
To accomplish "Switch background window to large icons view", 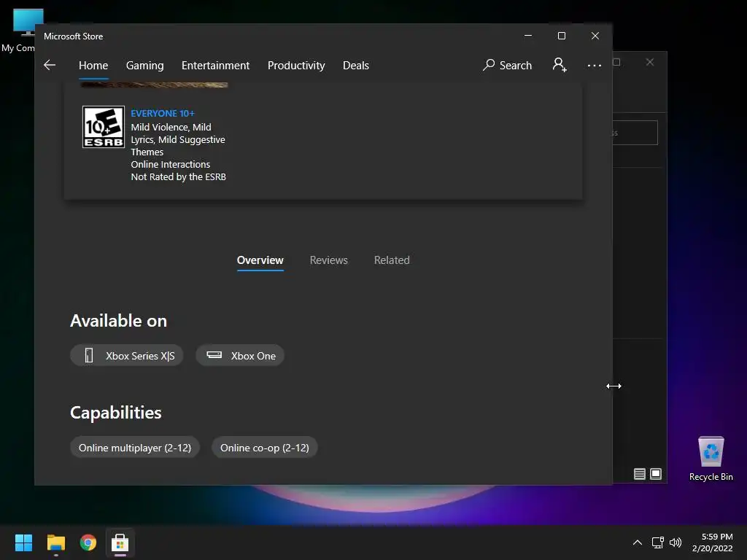I will click(656, 474).
